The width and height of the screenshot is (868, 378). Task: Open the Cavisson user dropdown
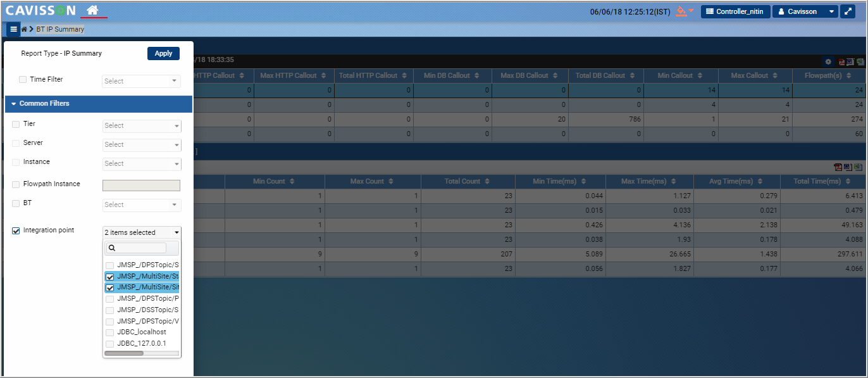coord(805,11)
